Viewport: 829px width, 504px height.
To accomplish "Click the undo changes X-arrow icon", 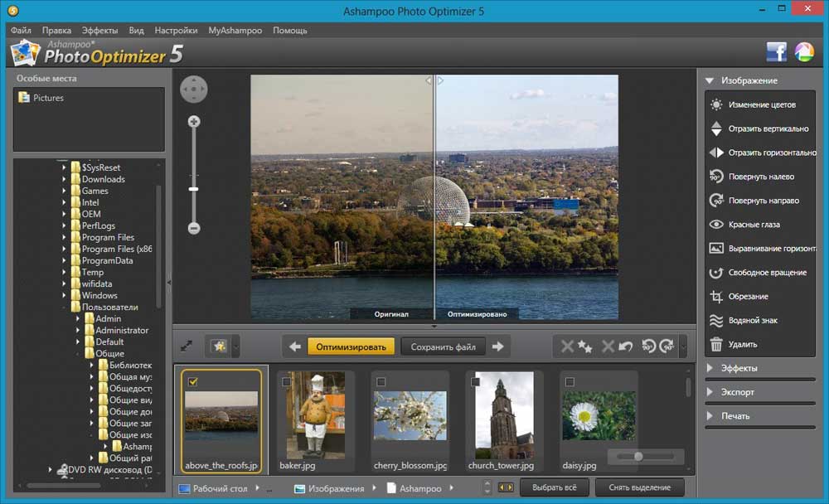I will click(617, 347).
